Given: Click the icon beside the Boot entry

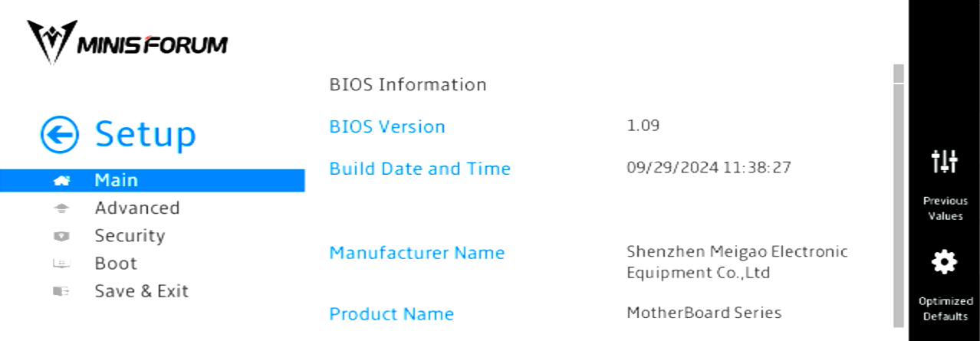Looking at the screenshot, I should click(x=62, y=264).
